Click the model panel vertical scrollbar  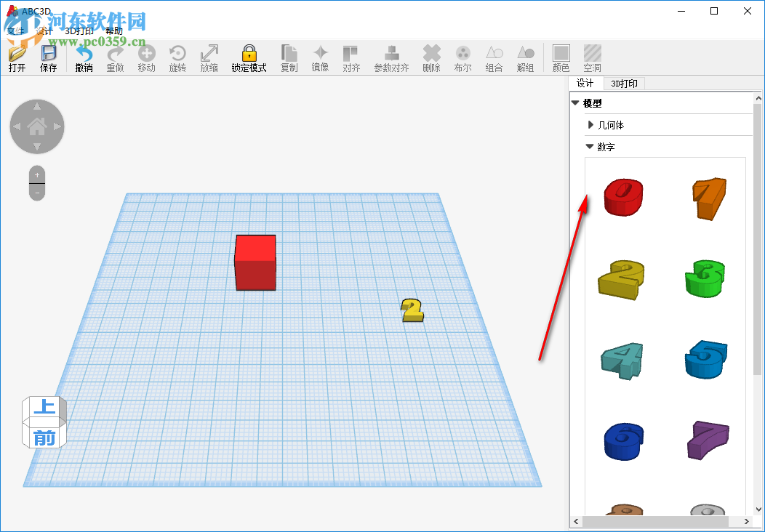(x=757, y=239)
